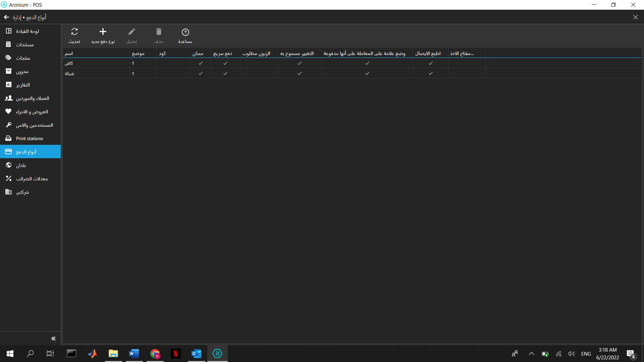Viewport: 644px width, 362px height.
Task: Open tax rates (معدلات الضرائب) menu item
Action: click(x=32, y=179)
